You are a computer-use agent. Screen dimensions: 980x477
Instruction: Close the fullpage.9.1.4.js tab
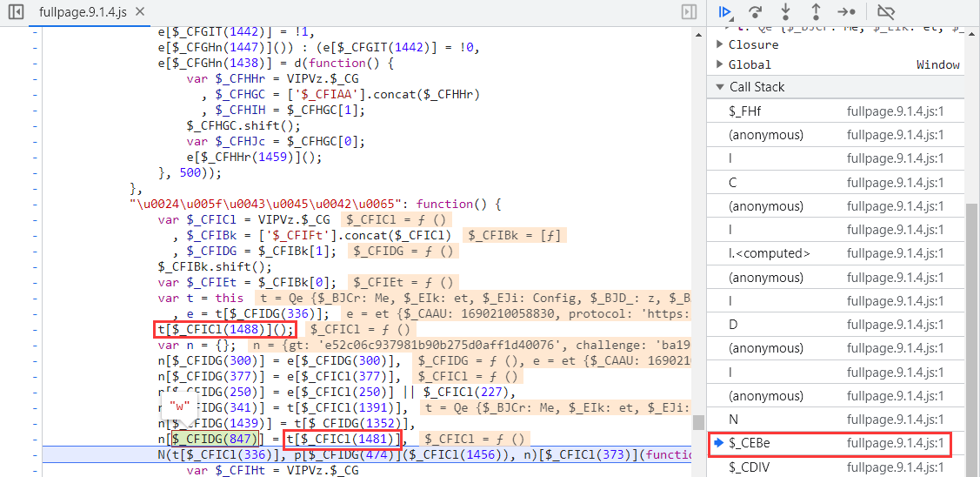pos(141,13)
